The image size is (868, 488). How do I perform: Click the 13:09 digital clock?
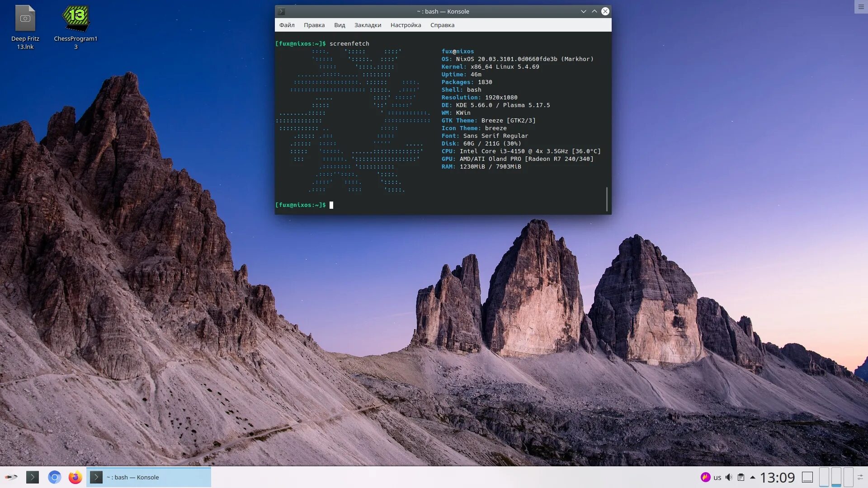(x=777, y=477)
